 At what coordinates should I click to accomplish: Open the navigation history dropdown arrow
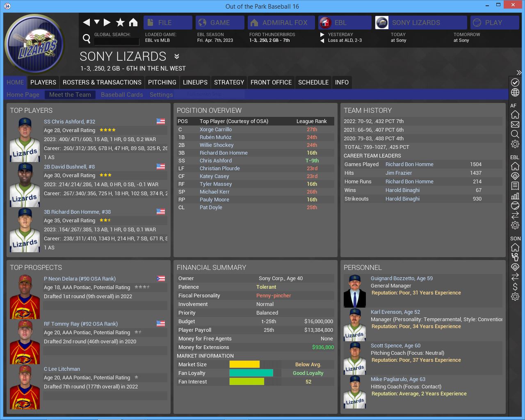click(97, 22)
